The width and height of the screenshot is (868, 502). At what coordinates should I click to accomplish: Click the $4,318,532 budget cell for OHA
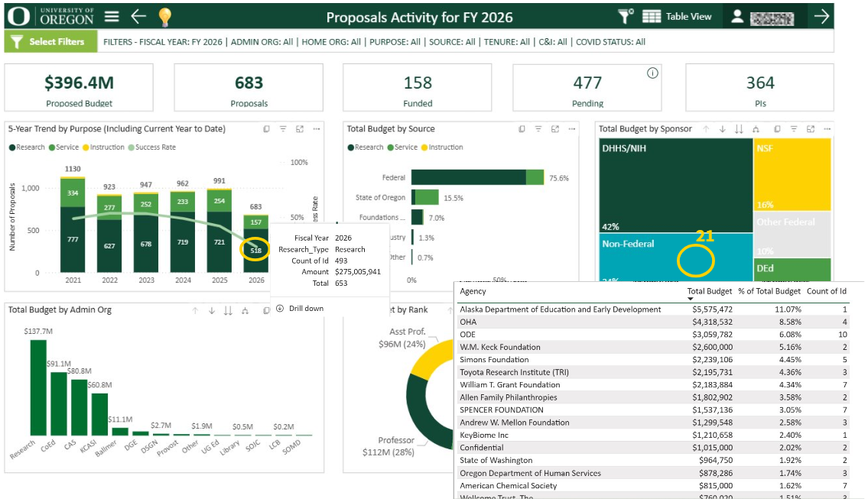pyautogui.click(x=712, y=322)
